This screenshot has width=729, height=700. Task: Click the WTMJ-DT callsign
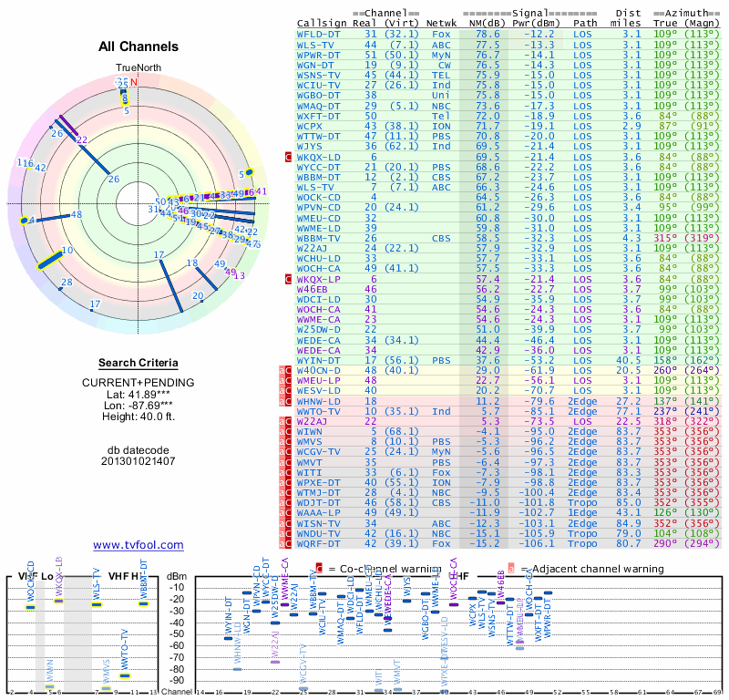coord(318,492)
